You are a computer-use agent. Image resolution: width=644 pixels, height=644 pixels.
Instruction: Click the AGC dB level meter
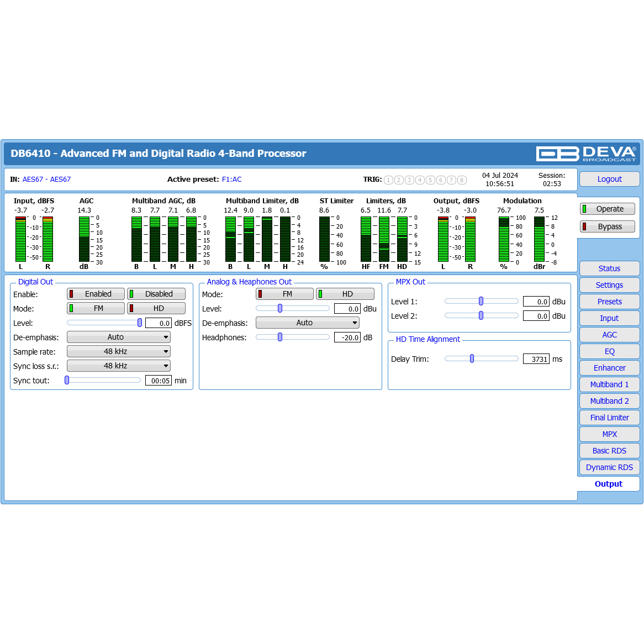(84, 239)
